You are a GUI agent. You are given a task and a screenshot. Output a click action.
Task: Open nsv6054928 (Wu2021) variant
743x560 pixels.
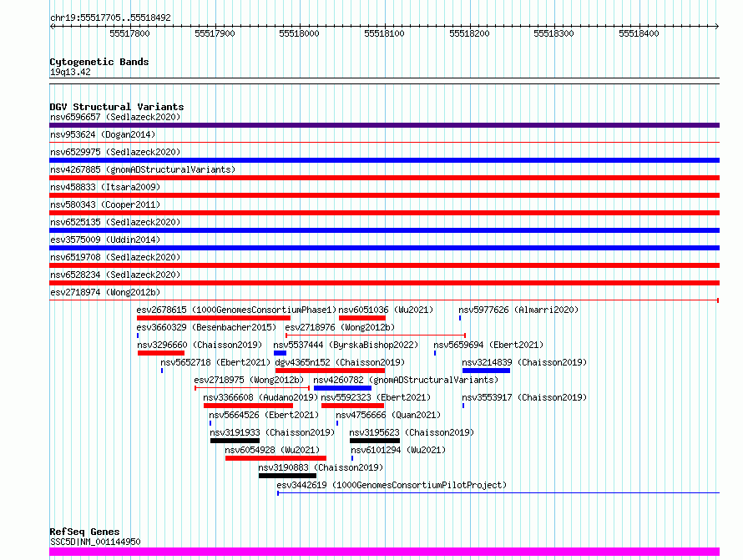click(272, 450)
